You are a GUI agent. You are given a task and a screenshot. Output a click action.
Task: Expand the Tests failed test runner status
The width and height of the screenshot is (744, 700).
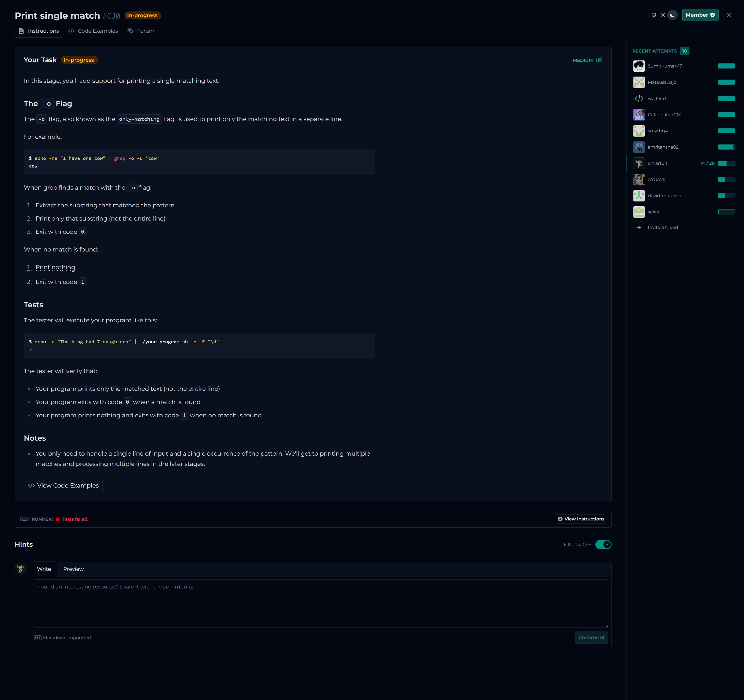click(x=75, y=519)
